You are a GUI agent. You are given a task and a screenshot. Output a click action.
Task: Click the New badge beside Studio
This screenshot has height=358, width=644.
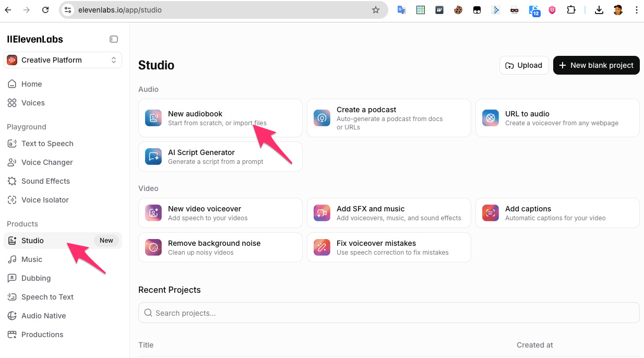[x=106, y=241]
